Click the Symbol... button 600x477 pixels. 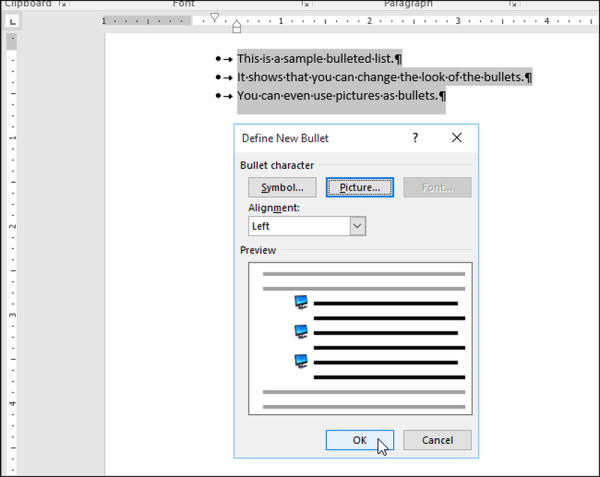pos(282,187)
